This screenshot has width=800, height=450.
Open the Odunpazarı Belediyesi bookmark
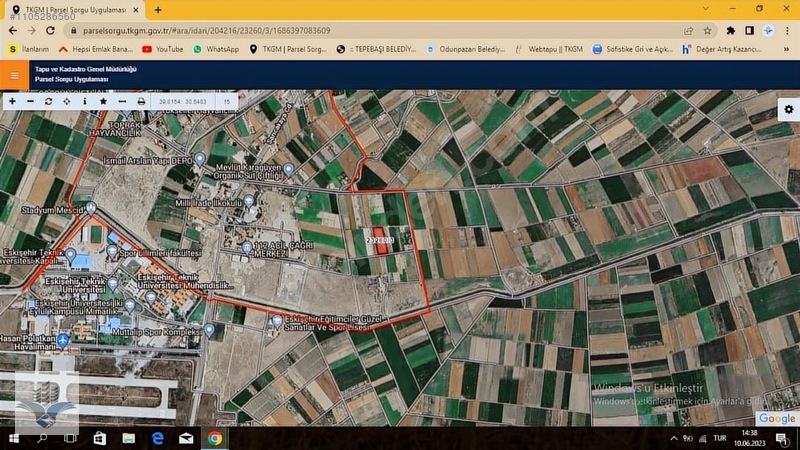click(466, 49)
